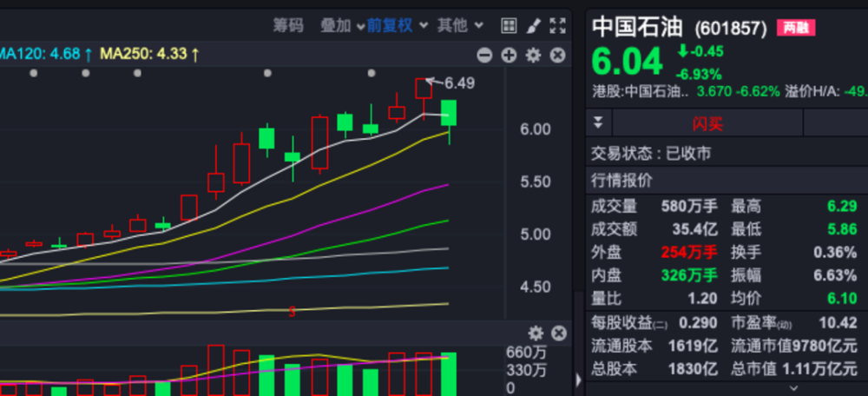
Task: Open 筹码 chip distribution view
Action: pos(288,25)
